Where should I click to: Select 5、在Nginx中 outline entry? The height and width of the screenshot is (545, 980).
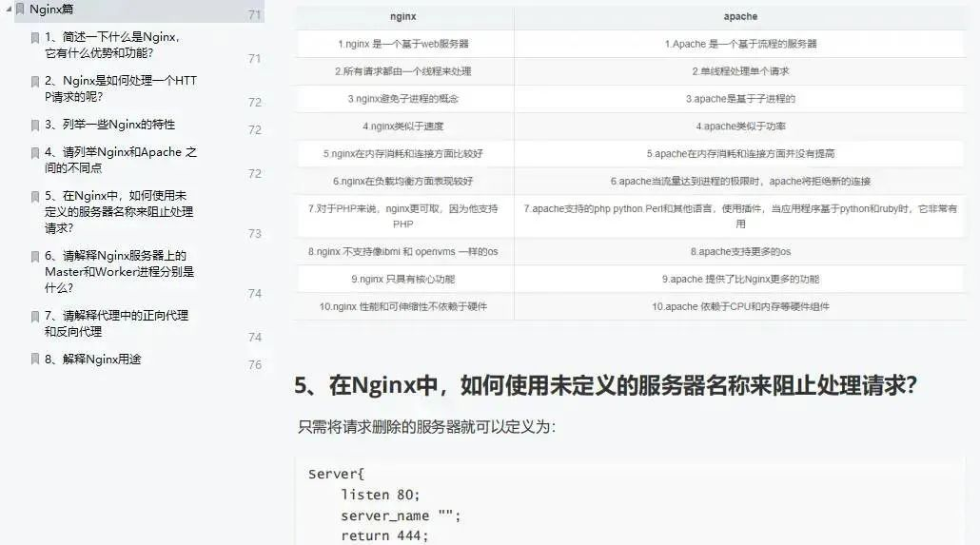[x=119, y=212]
